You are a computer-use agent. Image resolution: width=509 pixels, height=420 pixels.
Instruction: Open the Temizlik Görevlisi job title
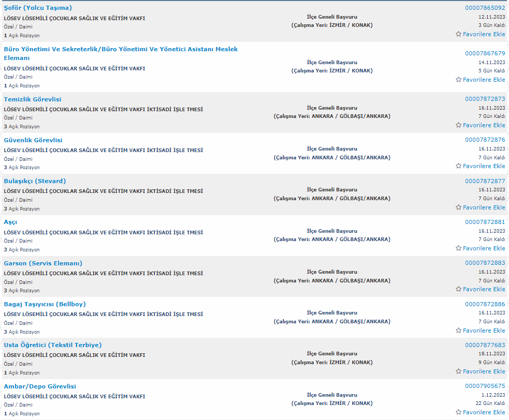tap(33, 99)
